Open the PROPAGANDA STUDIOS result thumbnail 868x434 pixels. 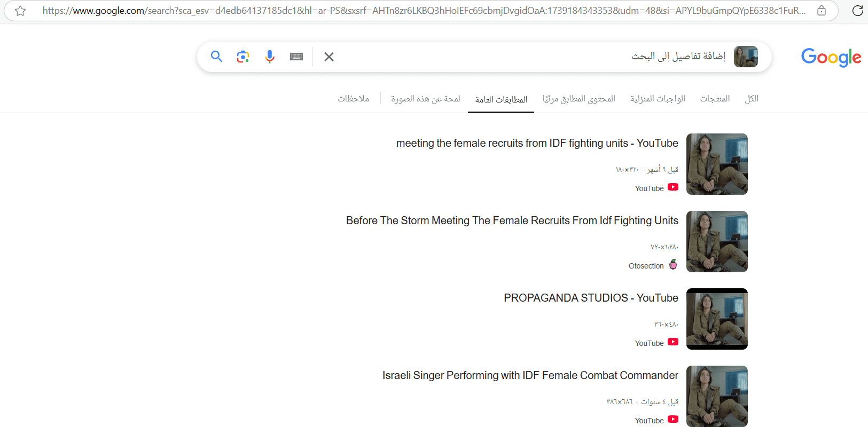pos(717,319)
